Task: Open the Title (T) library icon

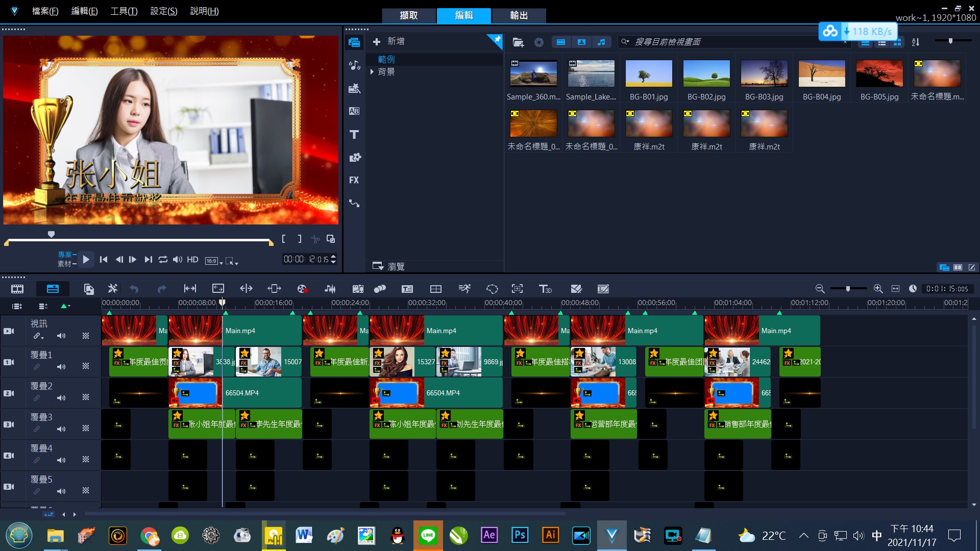Action: tap(354, 134)
